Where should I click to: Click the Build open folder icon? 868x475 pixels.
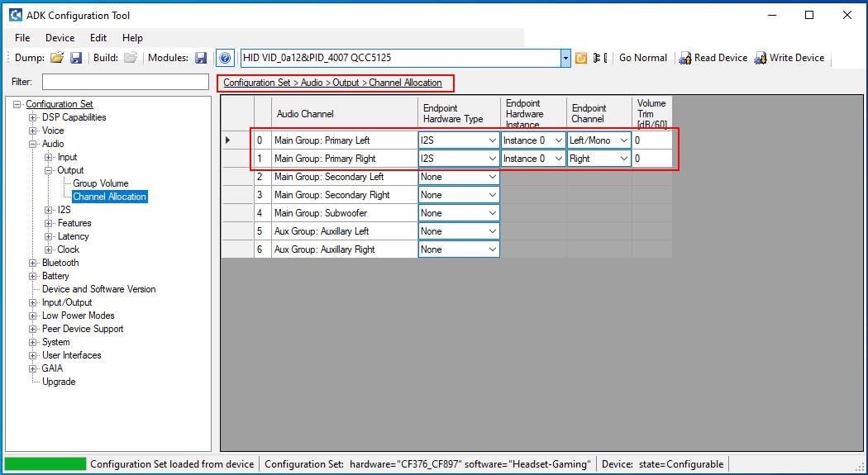click(x=130, y=58)
